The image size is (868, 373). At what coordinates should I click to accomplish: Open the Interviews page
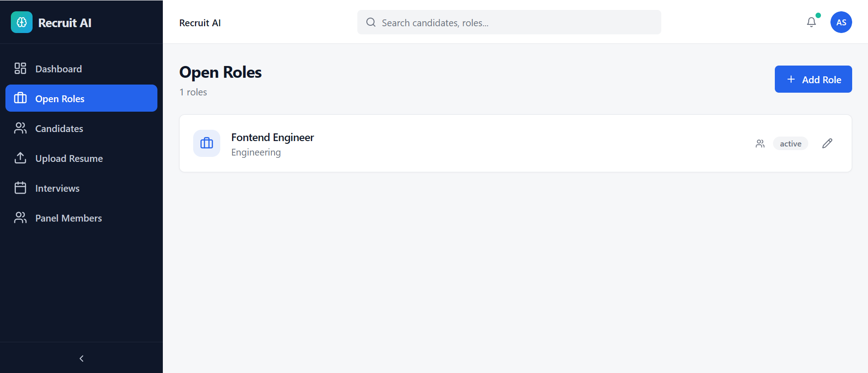click(x=57, y=189)
